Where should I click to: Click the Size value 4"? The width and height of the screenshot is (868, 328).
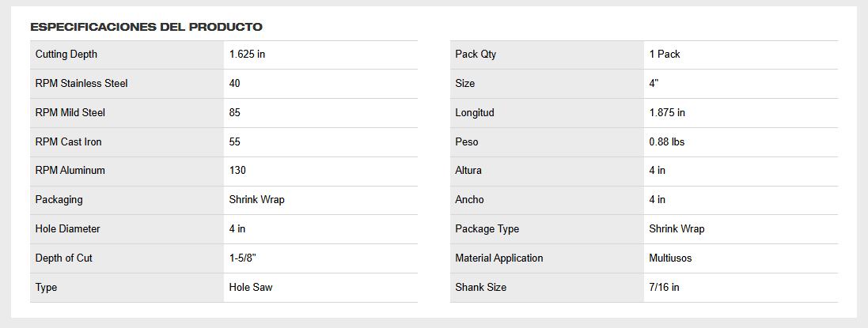[x=654, y=84]
